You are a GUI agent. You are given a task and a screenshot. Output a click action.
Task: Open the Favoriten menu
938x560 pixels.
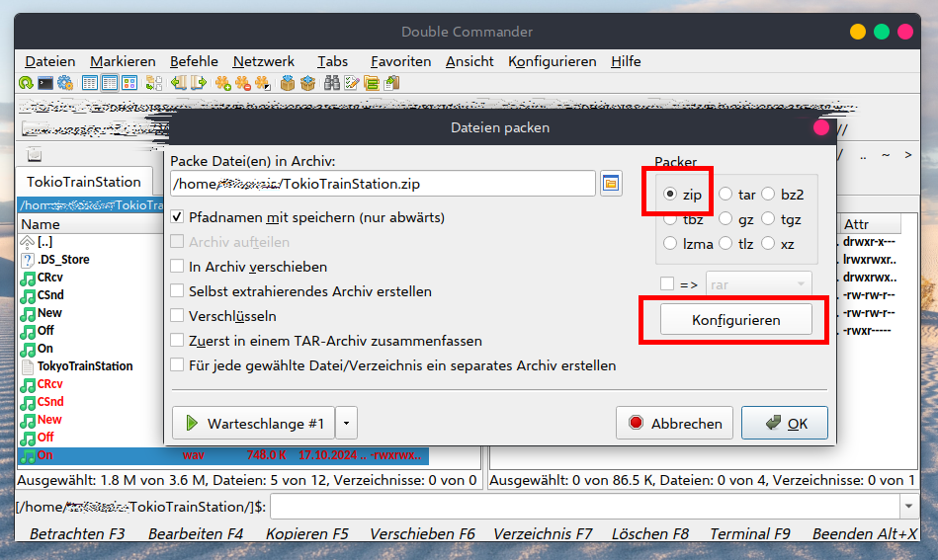click(x=400, y=61)
